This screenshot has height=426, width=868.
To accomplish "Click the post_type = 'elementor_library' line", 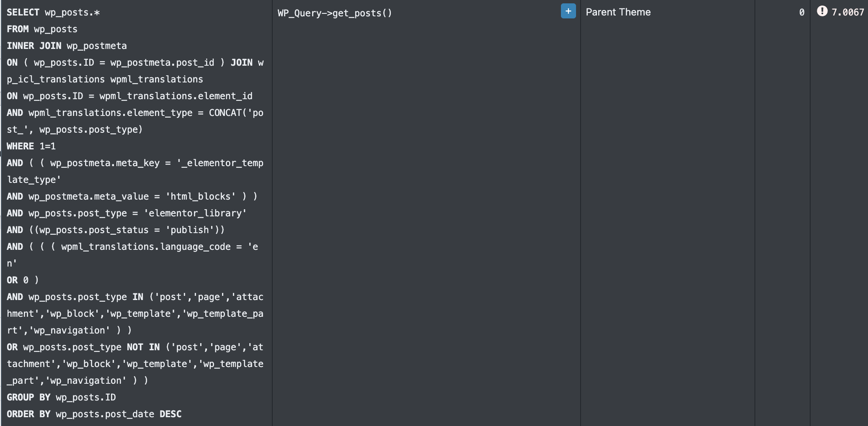I will pos(127,213).
